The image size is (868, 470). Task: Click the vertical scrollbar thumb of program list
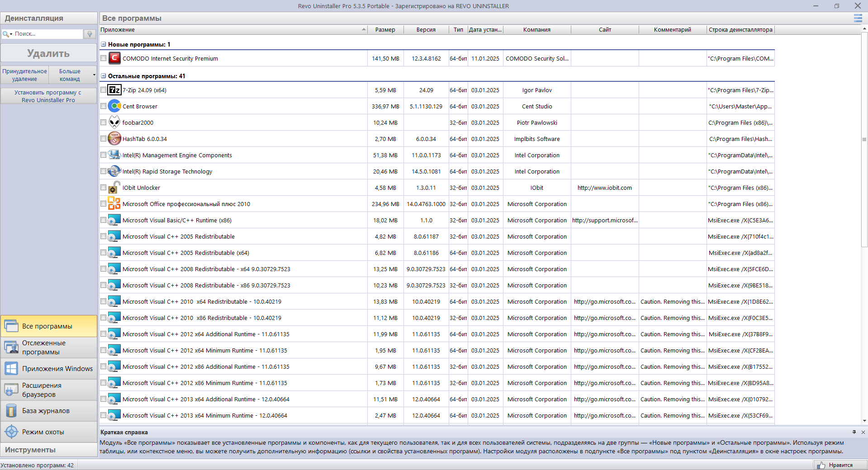[864, 140]
